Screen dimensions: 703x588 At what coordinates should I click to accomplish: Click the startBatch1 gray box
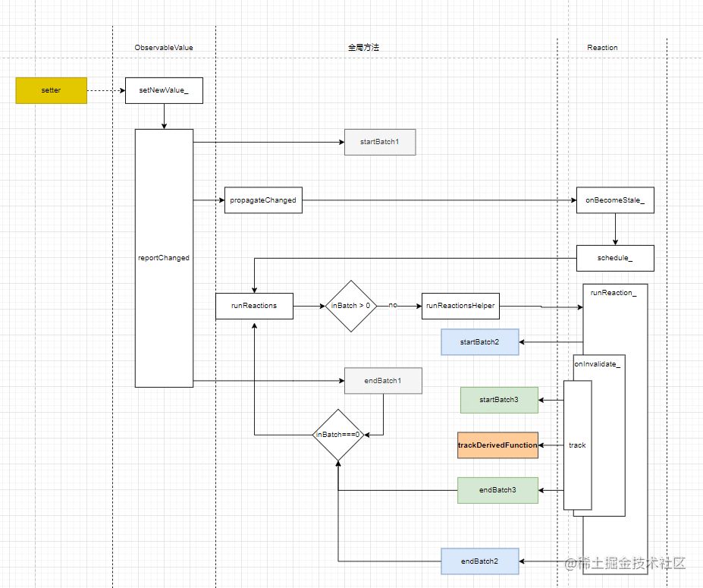pos(380,142)
